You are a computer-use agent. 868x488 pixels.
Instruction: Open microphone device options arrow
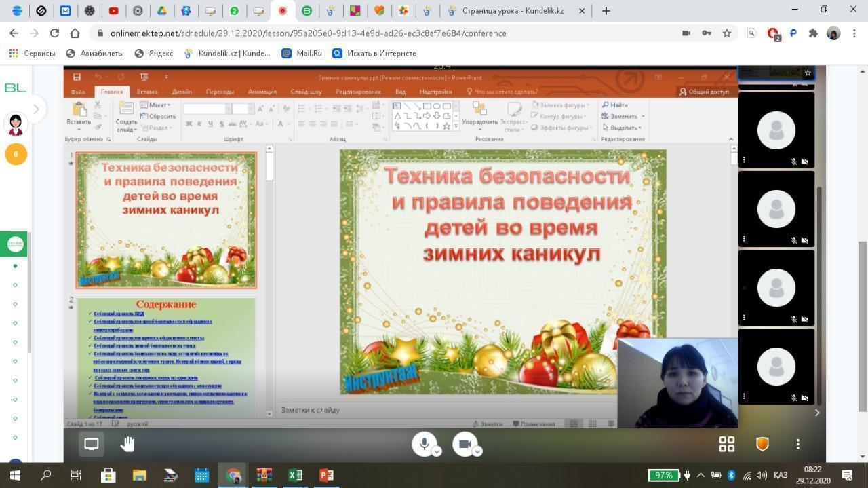(437, 451)
